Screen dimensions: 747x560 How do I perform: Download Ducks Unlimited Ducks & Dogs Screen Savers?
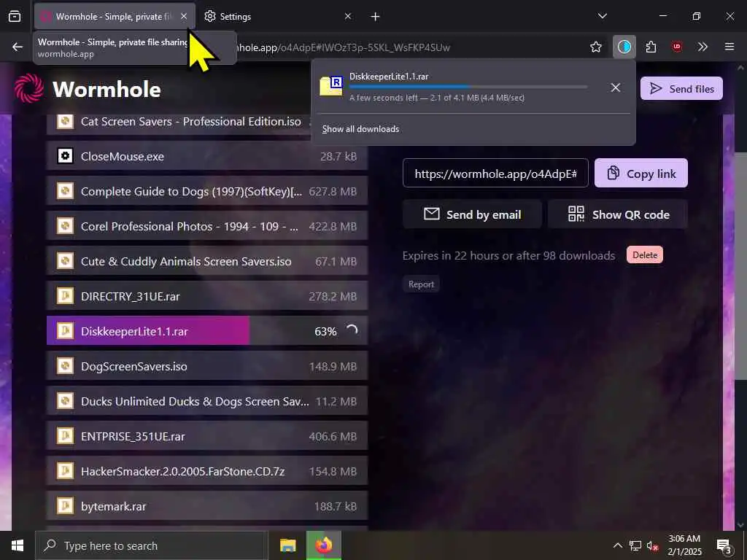pos(207,402)
